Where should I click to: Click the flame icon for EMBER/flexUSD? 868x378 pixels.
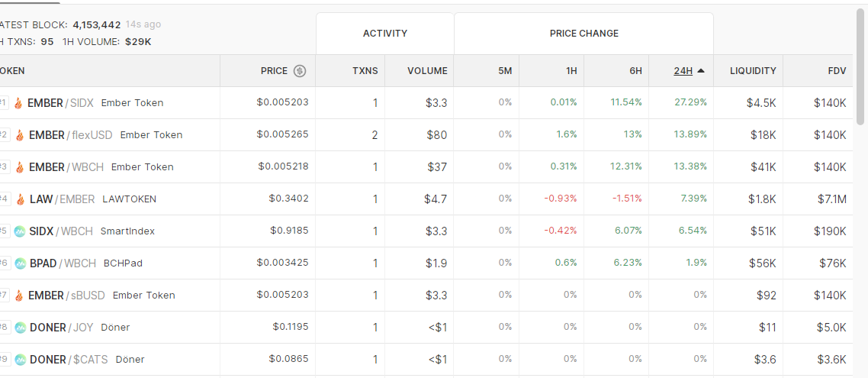click(20, 135)
